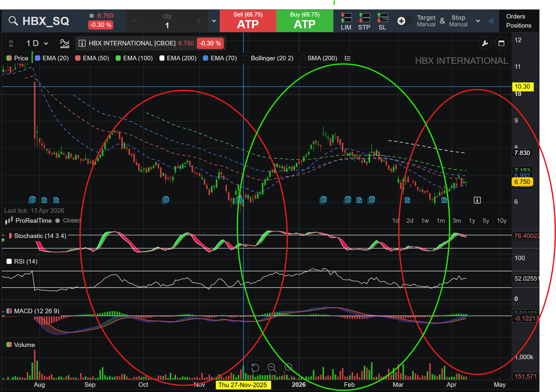This screenshot has width=556, height=392.
Task: Open the October news document icon
Action: click(165, 199)
